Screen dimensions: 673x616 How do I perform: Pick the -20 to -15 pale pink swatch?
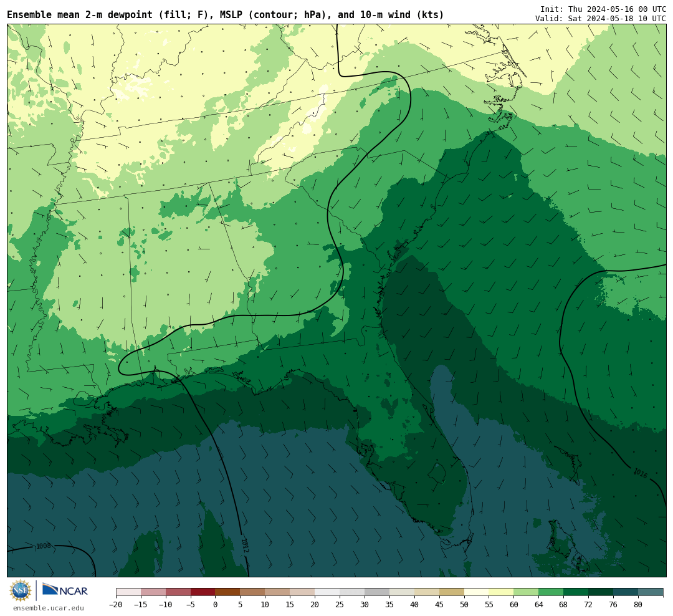tap(128, 592)
